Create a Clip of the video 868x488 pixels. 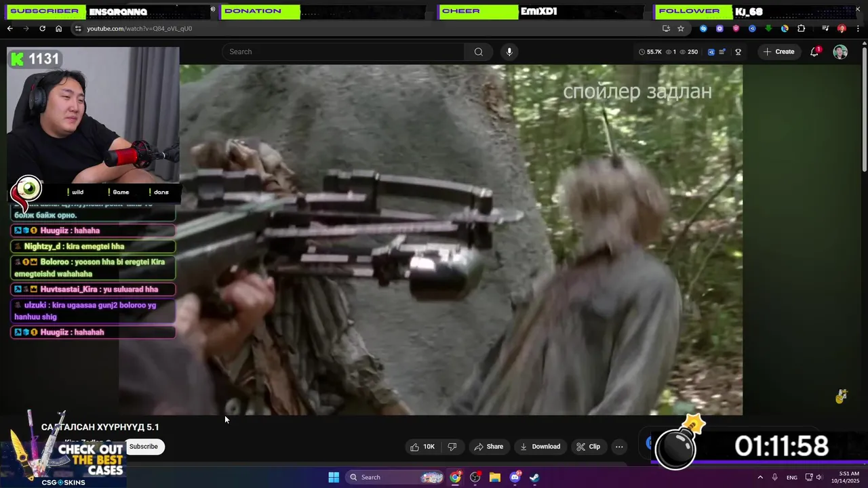(x=588, y=447)
